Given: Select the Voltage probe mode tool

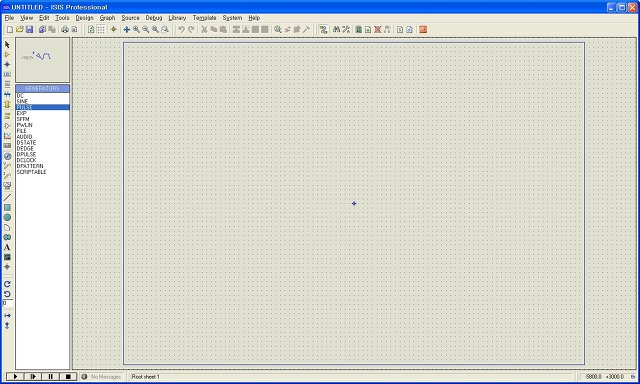Looking at the screenshot, I should [7, 166].
